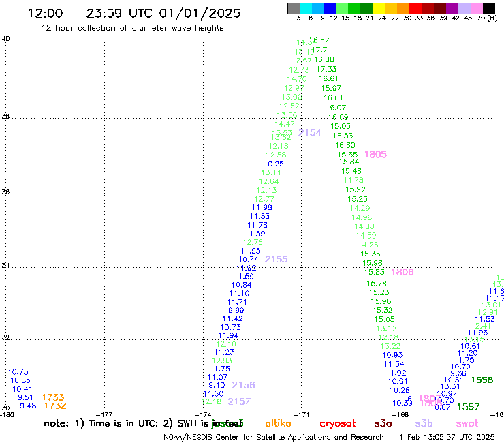Click the lavender time stamp 2155
The width and height of the screenshot is (504, 443).
click(x=276, y=259)
